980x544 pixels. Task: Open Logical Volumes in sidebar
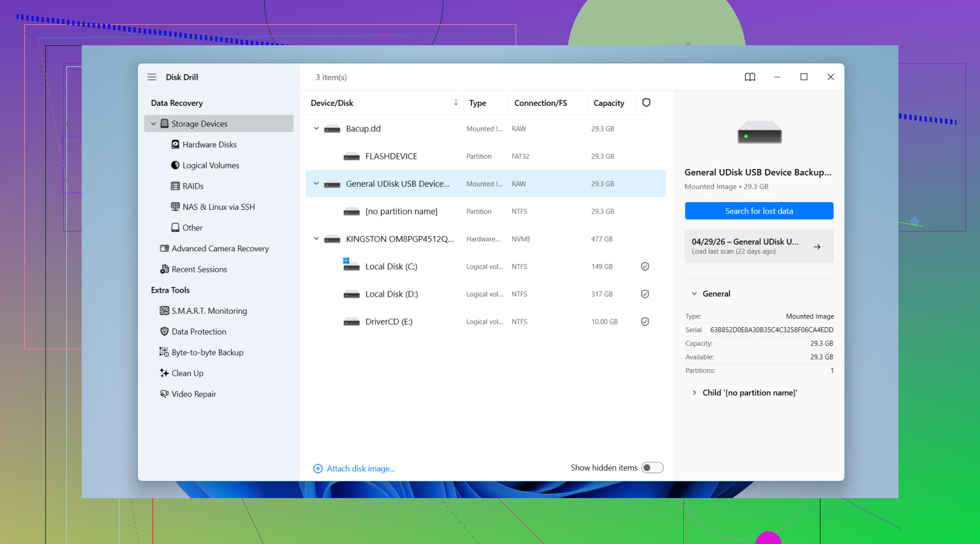click(x=211, y=165)
